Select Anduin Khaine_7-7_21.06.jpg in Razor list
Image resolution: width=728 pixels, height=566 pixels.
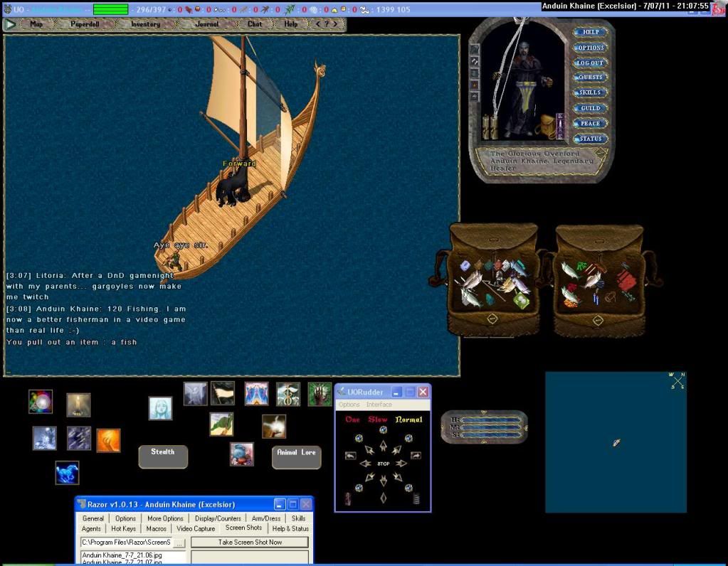tap(122, 555)
